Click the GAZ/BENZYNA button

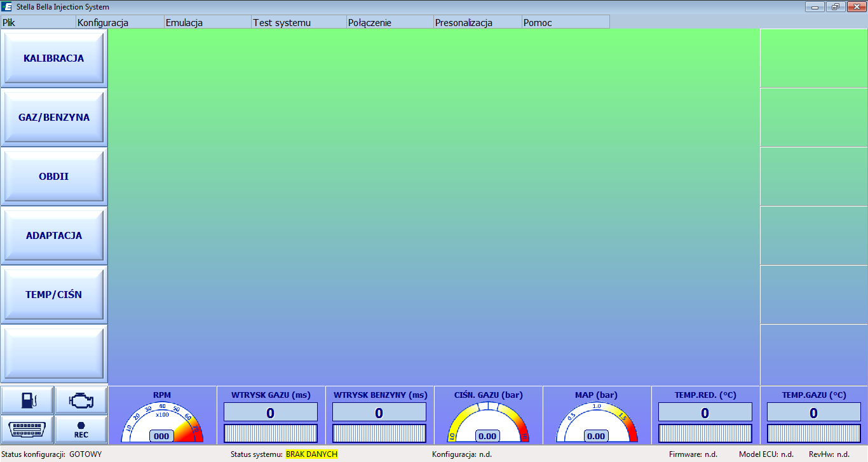coord(54,118)
